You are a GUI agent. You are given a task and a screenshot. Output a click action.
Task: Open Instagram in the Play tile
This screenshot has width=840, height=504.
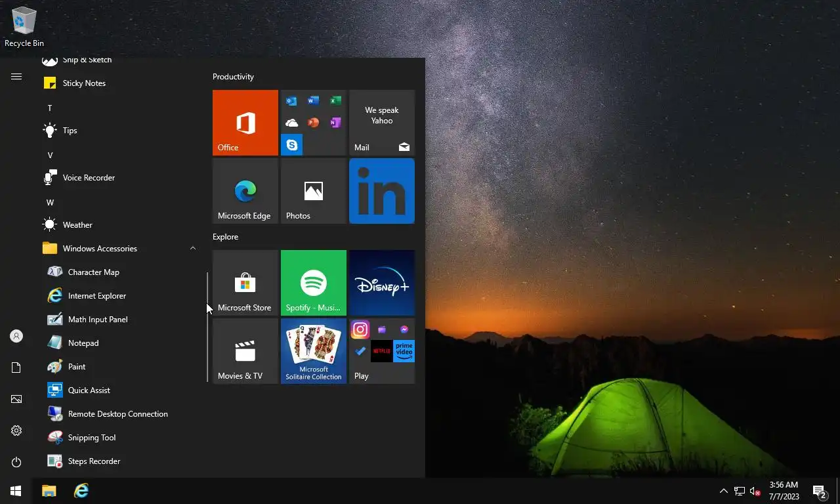[x=360, y=329]
